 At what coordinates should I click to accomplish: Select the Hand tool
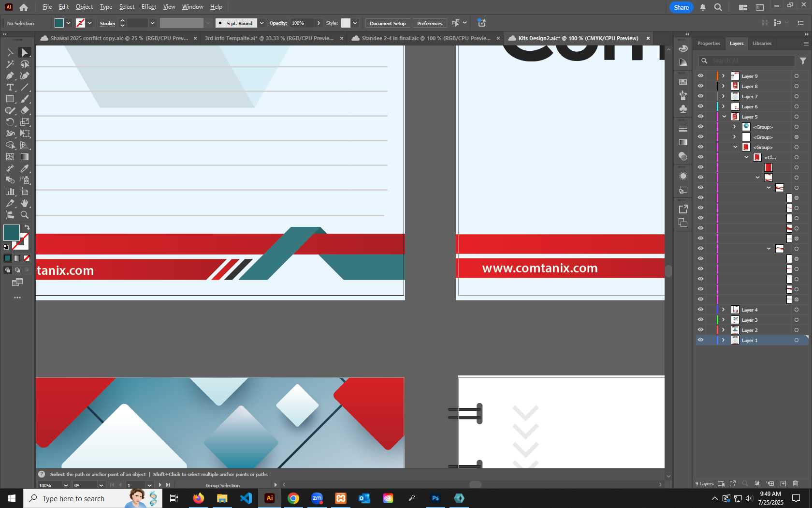[x=25, y=203]
